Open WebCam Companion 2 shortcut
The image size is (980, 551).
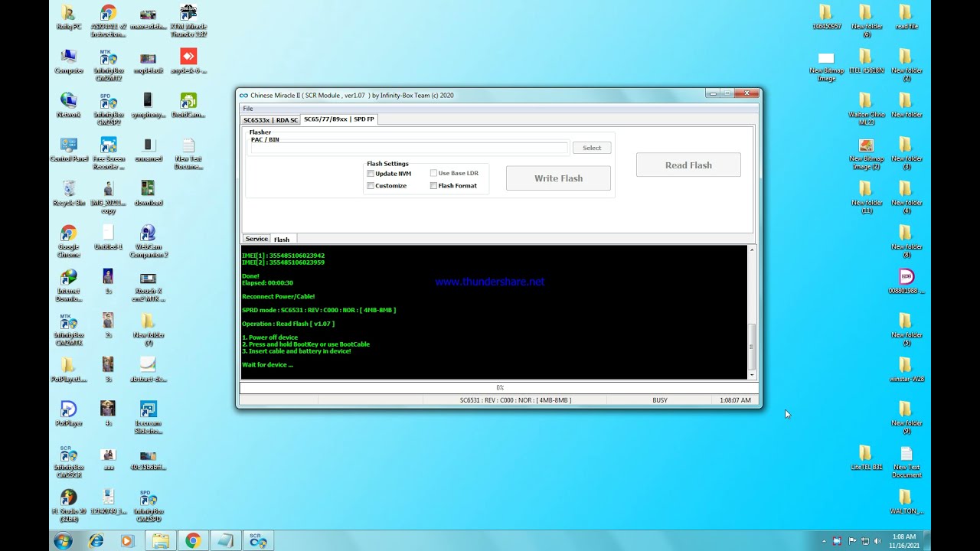pos(149,242)
